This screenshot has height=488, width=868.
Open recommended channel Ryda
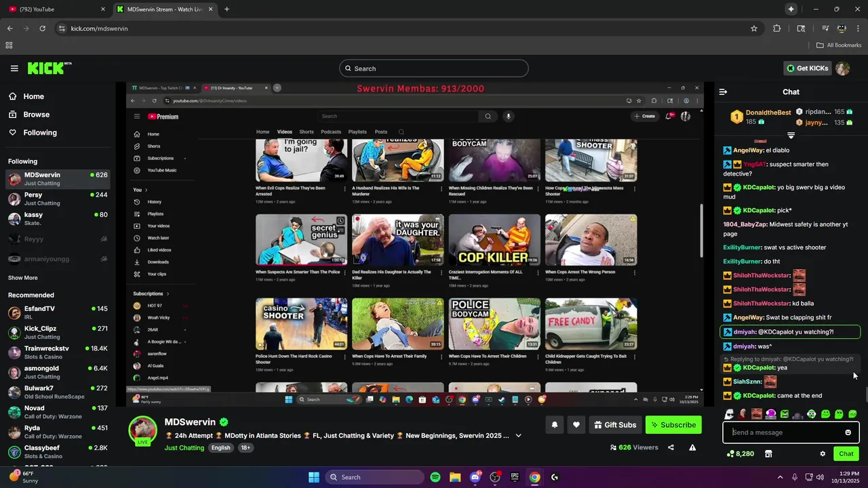[x=58, y=432]
